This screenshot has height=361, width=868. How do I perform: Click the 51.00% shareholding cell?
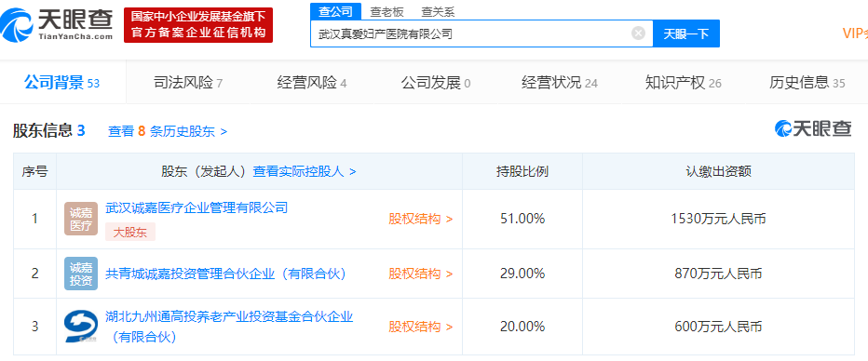click(x=522, y=219)
